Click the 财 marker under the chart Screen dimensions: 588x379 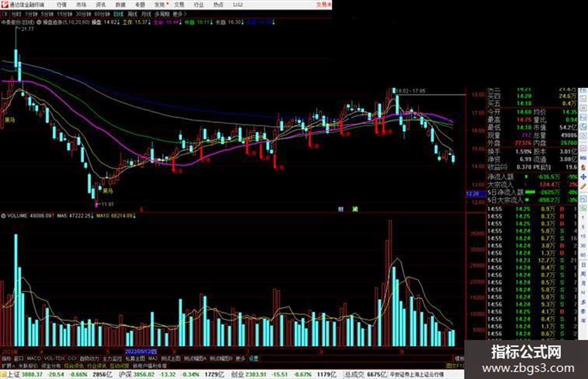[x=340, y=209]
